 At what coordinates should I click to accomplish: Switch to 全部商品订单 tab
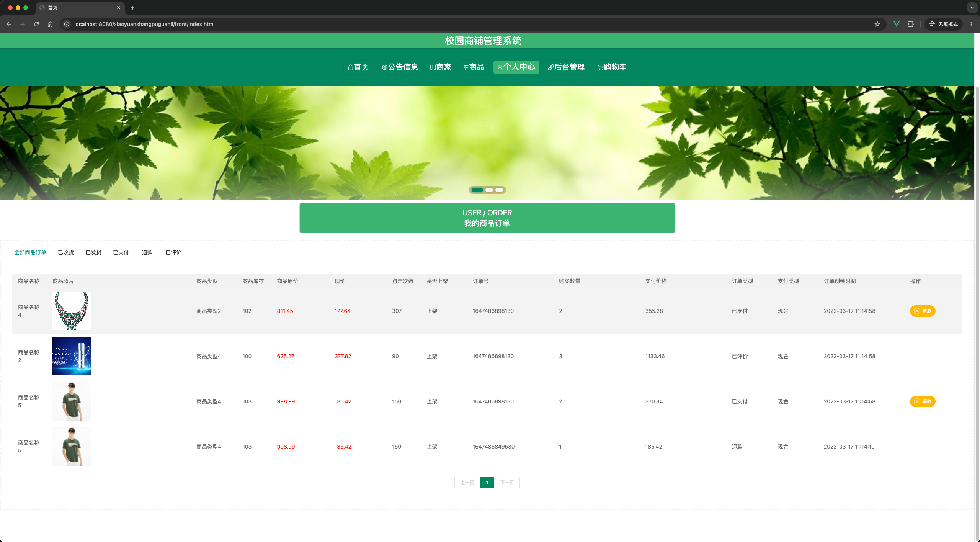30,252
